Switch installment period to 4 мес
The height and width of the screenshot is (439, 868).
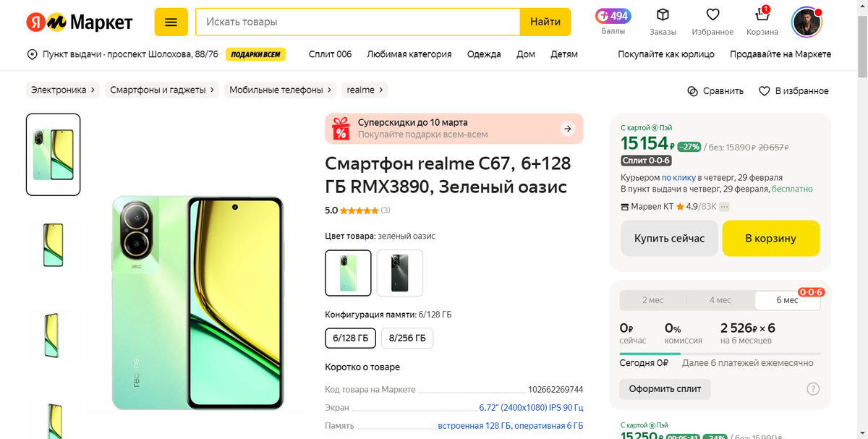point(720,299)
